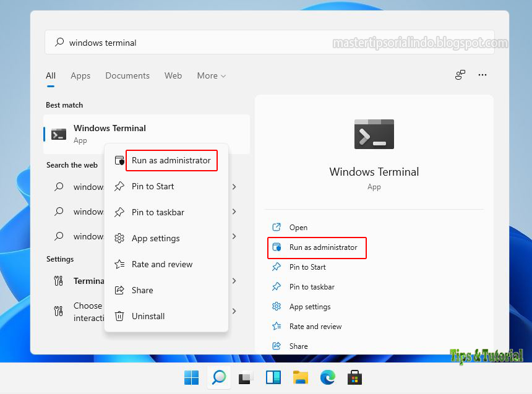Click the share icon in the context menu
The height and width of the screenshot is (394, 532).
pyautogui.click(x=119, y=290)
